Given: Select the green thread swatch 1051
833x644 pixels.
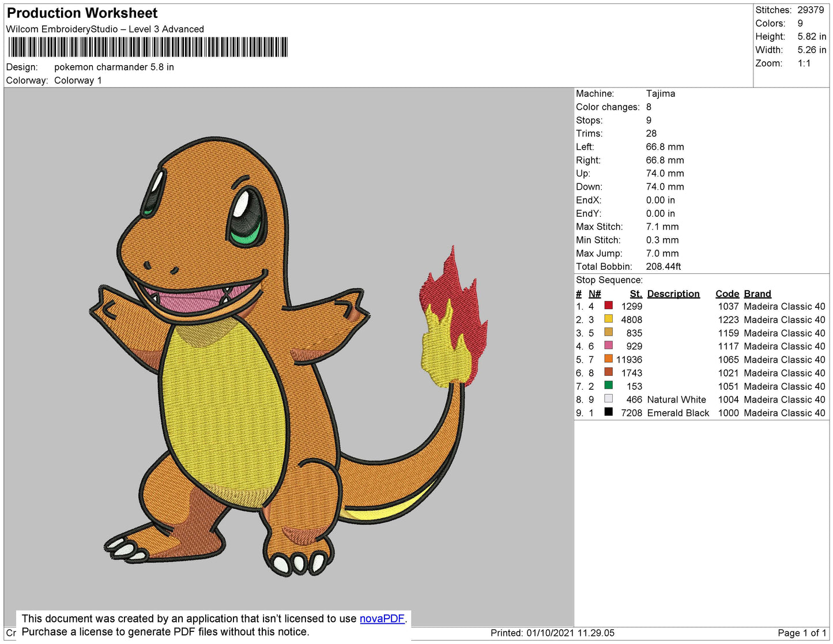Looking at the screenshot, I should pyautogui.click(x=608, y=385).
